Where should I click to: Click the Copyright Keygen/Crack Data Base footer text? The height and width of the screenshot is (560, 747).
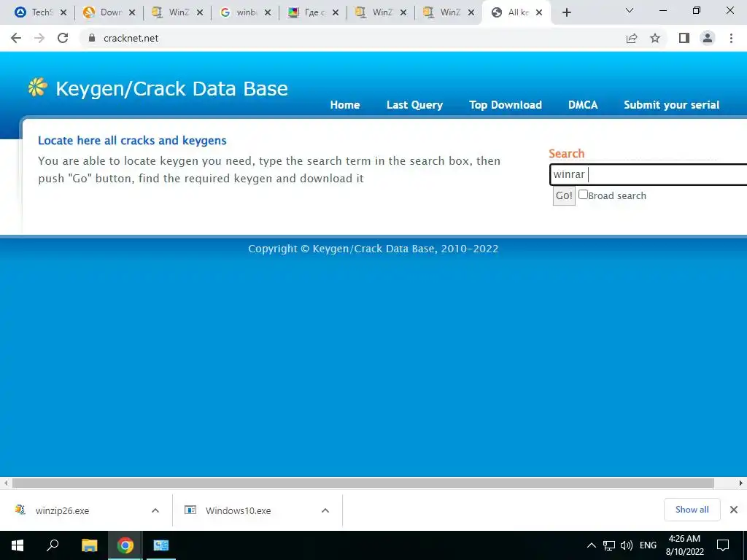[x=373, y=249]
